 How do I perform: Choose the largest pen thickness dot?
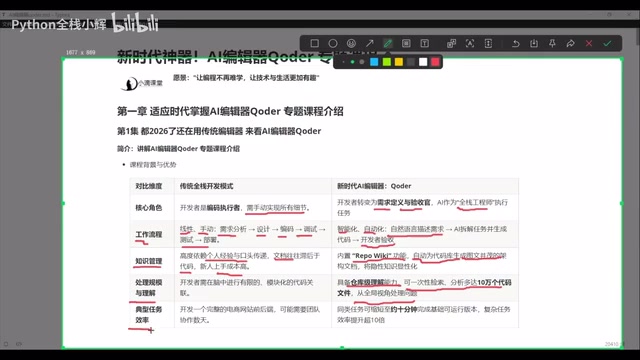pyautogui.click(x=362, y=62)
